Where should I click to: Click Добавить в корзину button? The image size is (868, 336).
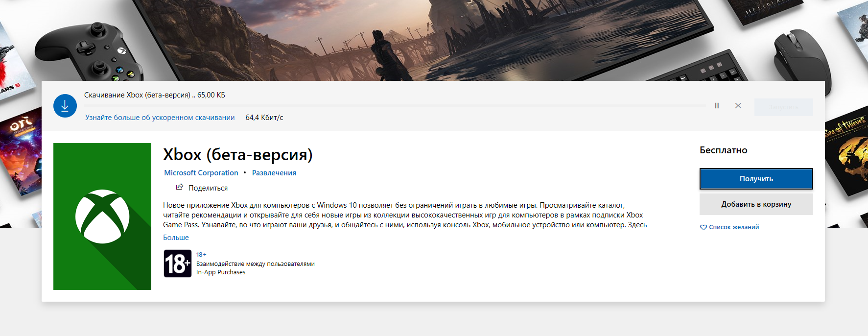pyautogui.click(x=756, y=204)
